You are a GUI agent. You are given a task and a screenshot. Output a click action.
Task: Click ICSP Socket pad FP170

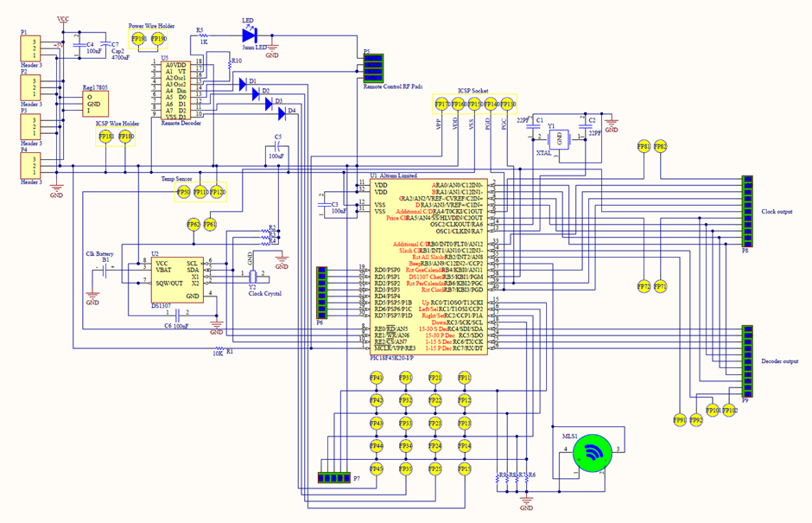pos(441,105)
